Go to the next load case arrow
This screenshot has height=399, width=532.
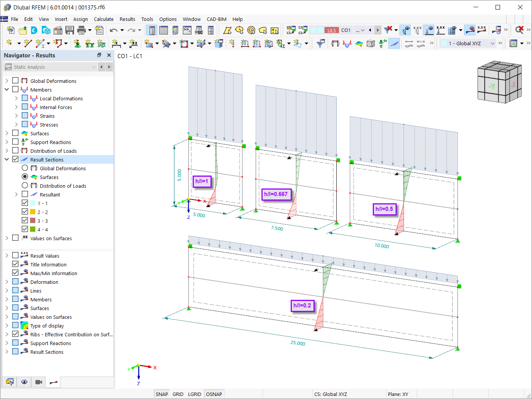(377, 30)
